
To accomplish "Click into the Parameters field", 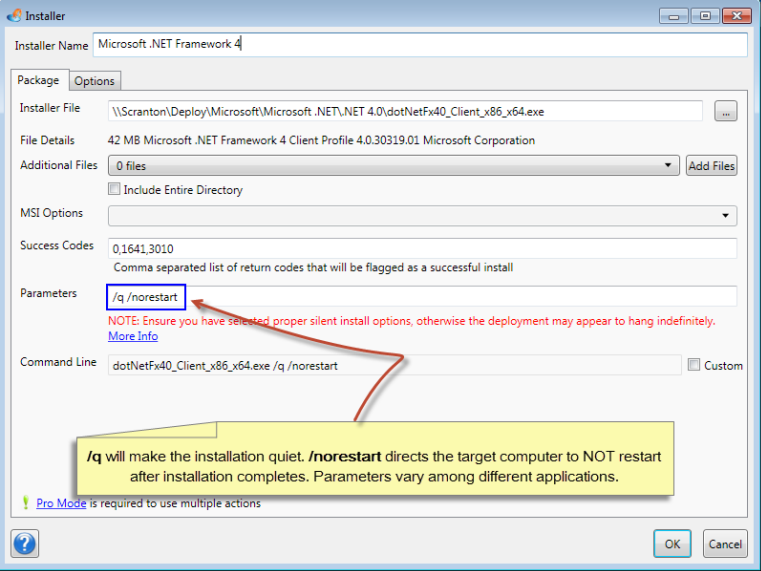I will tap(422, 296).
